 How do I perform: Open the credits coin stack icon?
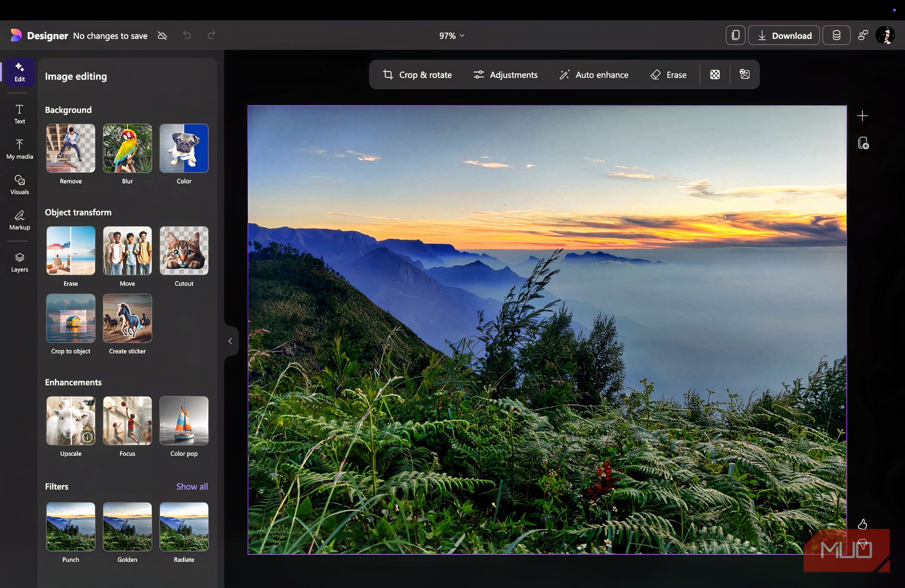pos(836,35)
